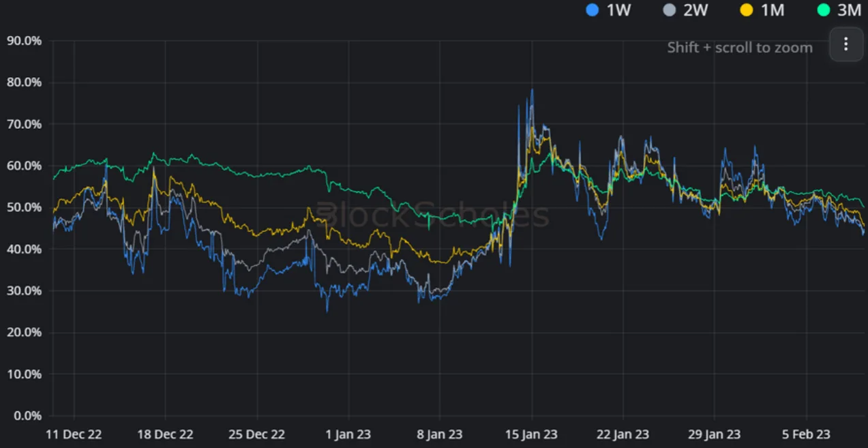The width and height of the screenshot is (868, 448).
Task: Toggle the 1M series in the legend
Action: point(764,10)
